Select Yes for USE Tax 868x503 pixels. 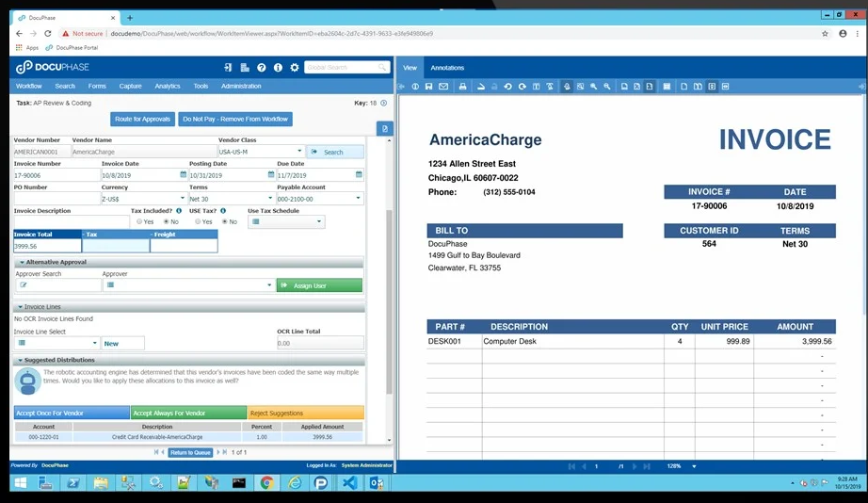(198, 221)
